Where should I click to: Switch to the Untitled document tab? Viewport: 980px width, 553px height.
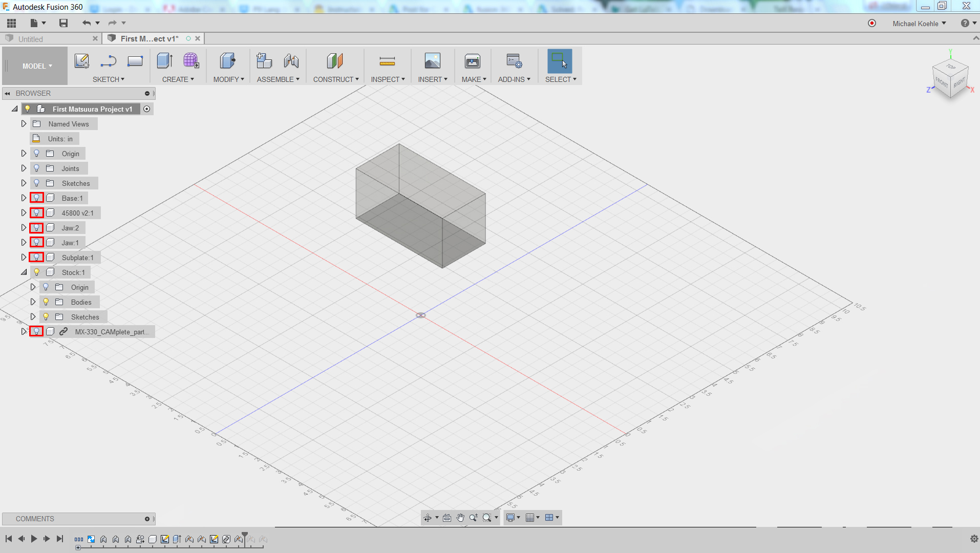click(31, 39)
